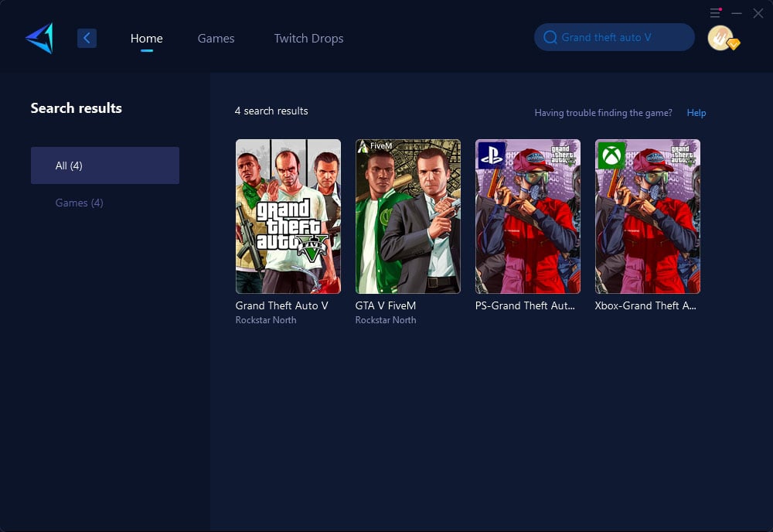Click the GTA V FiveM title text
Viewport: 773px width, 532px height.
click(386, 305)
